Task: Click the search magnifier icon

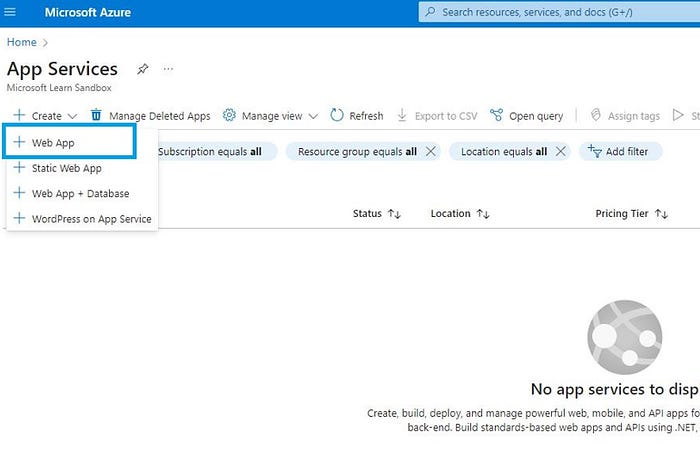Action: pos(430,12)
